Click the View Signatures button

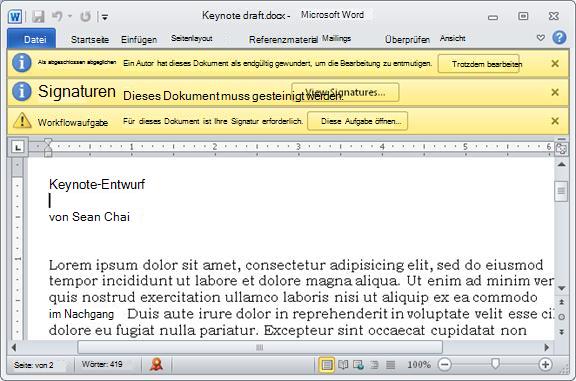[345, 92]
